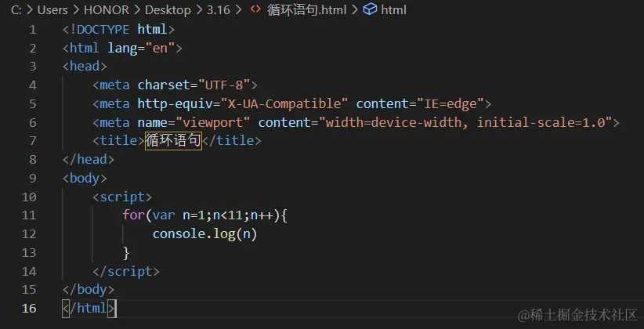Viewport: 644px width, 329px height.
Task: Click the "X-UA-Compatible" string
Action: click(284, 103)
